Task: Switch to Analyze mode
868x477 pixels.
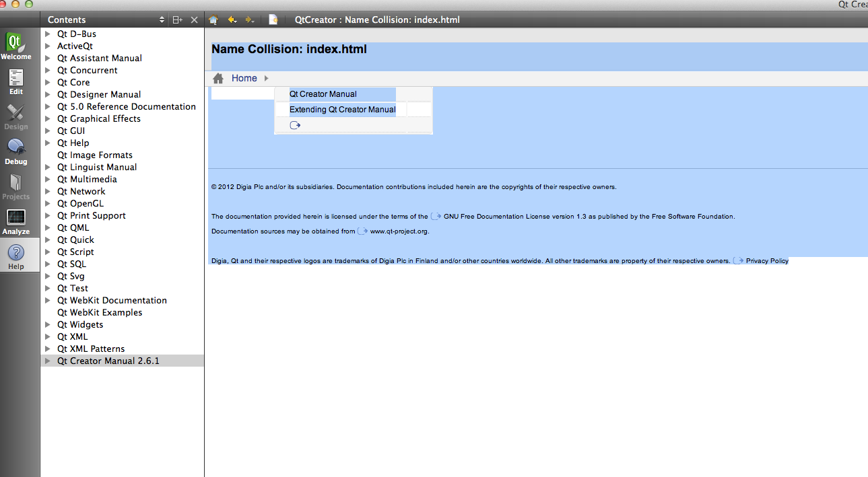Action: pyautogui.click(x=16, y=221)
